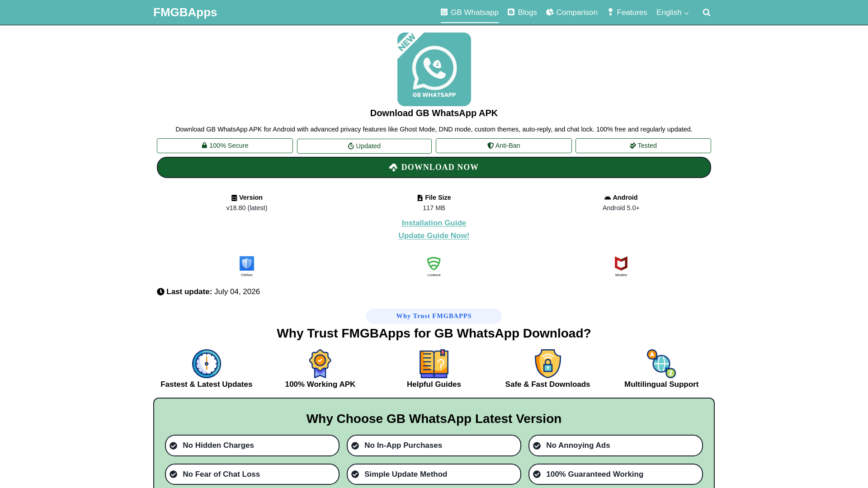Click the shield icon in Anti-Ban badge

pos(491,145)
